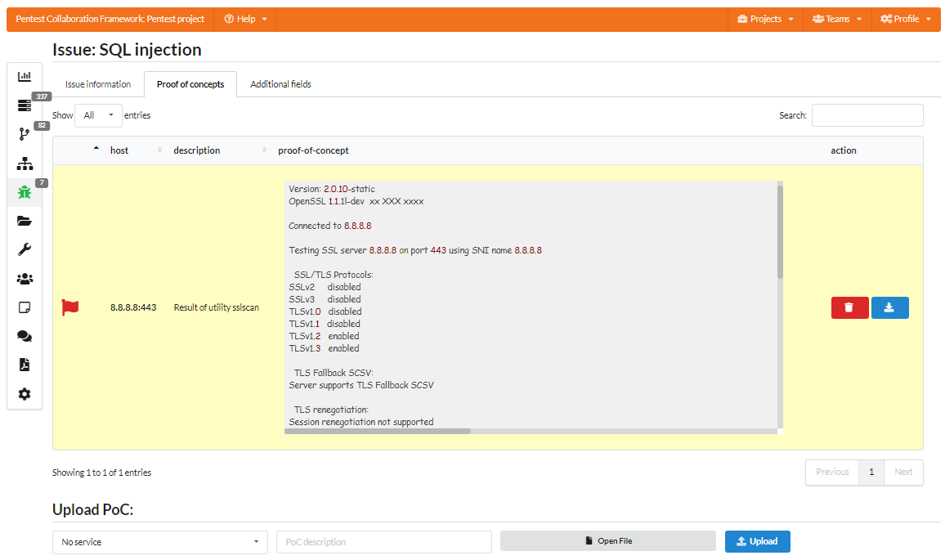945x560 pixels.
Task: Click the 'SSL/TLS Protocols:' line
Action: coord(334,274)
